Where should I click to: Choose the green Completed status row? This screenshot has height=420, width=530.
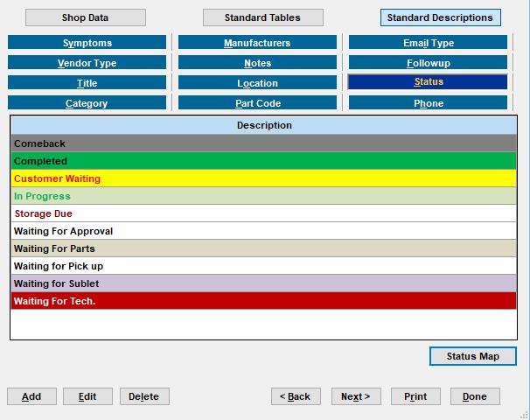coord(263,161)
